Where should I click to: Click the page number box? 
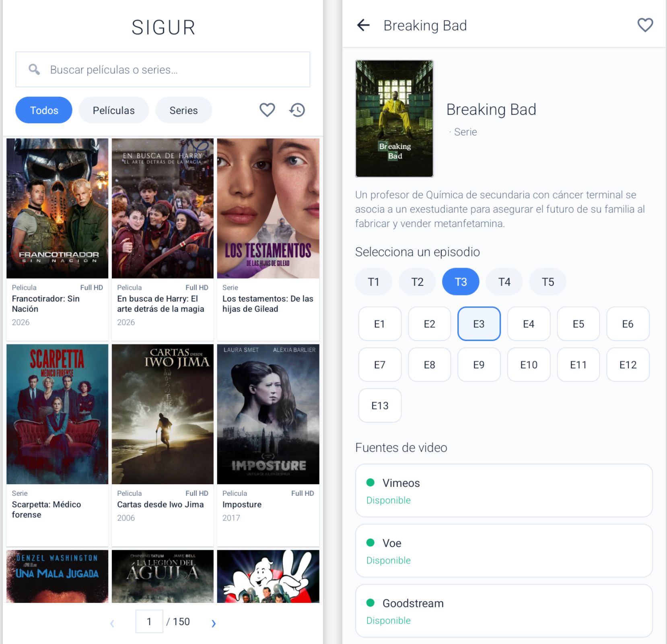tap(149, 621)
